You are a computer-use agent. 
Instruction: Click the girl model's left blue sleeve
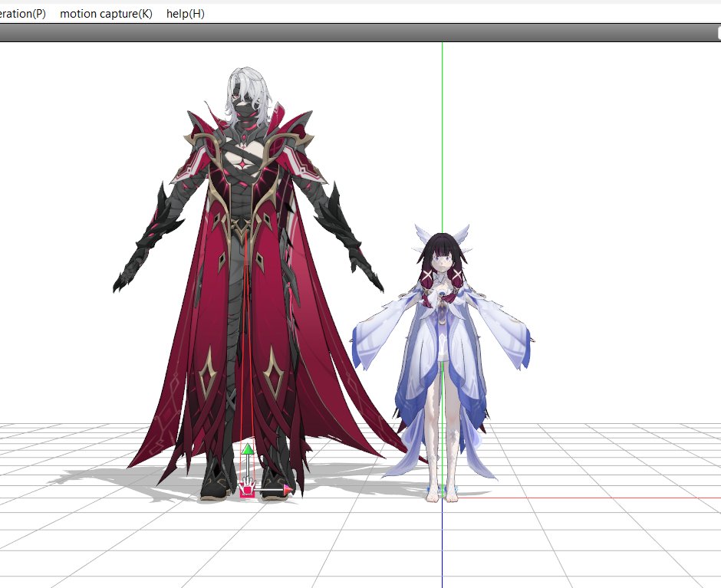(x=370, y=343)
